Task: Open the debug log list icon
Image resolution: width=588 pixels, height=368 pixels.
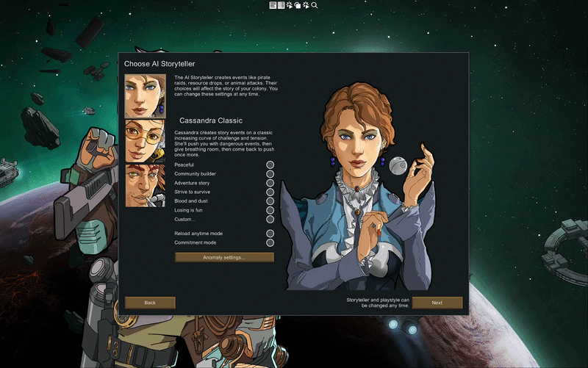Action: coord(273,5)
